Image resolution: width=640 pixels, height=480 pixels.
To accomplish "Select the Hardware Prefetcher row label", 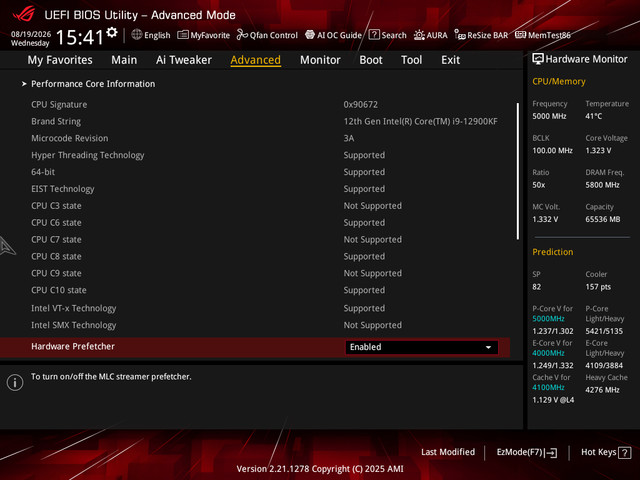I will [73, 346].
